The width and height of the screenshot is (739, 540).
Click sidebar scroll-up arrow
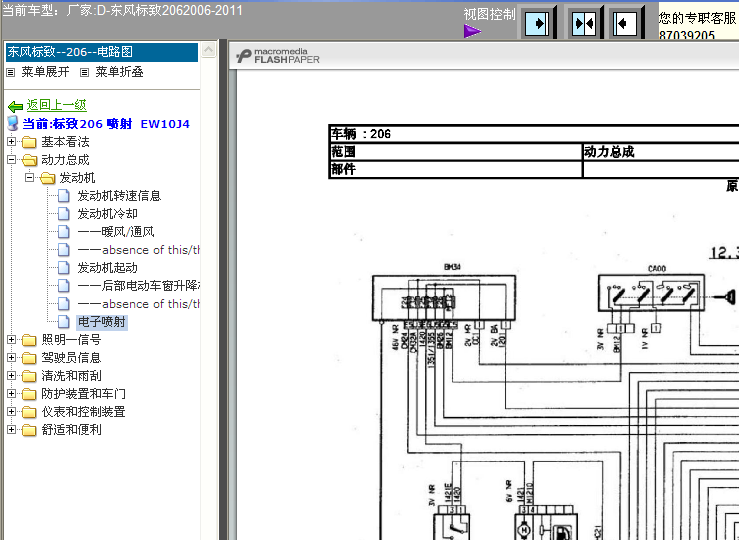[x=208, y=49]
